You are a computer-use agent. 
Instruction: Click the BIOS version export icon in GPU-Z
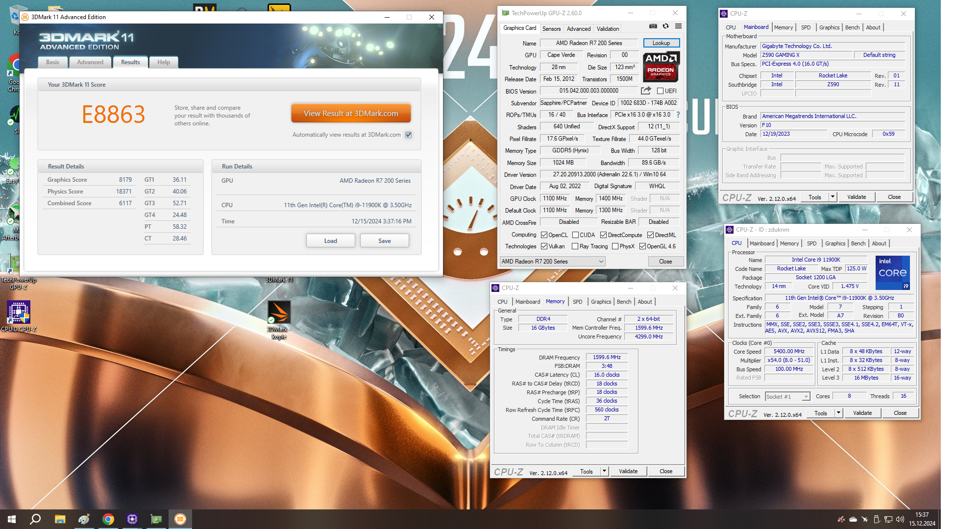point(646,91)
